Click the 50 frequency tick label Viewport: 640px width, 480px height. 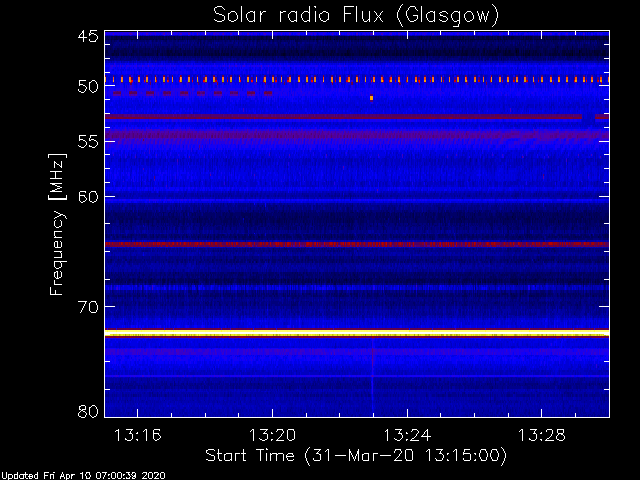click(x=88, y=87)
